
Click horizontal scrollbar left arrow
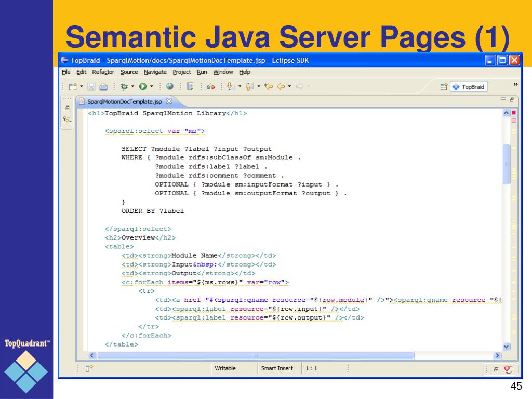91,355
